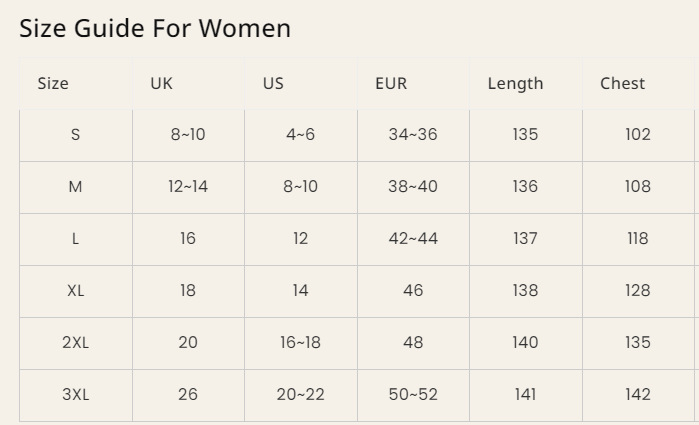Click UK size 8~10 cell

pos(188,135)
